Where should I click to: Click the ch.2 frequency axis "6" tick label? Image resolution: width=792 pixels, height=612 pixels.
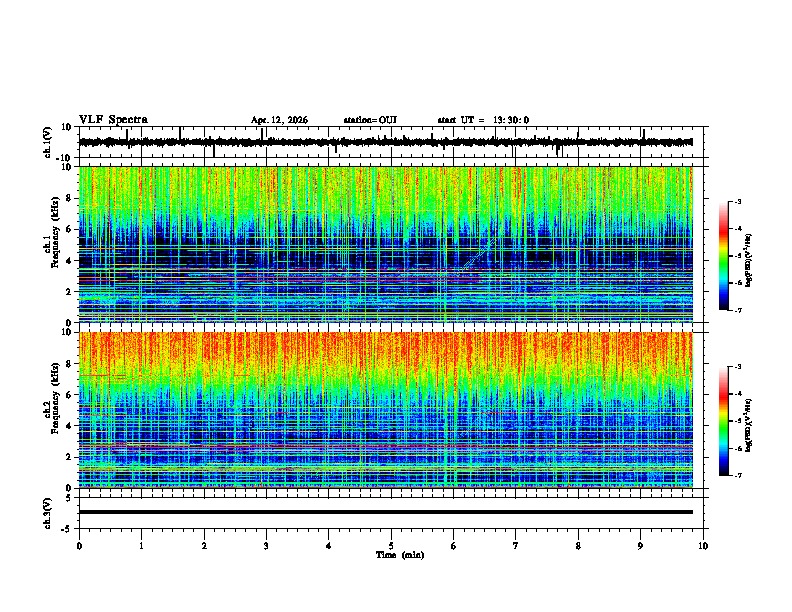click(71, 395)
